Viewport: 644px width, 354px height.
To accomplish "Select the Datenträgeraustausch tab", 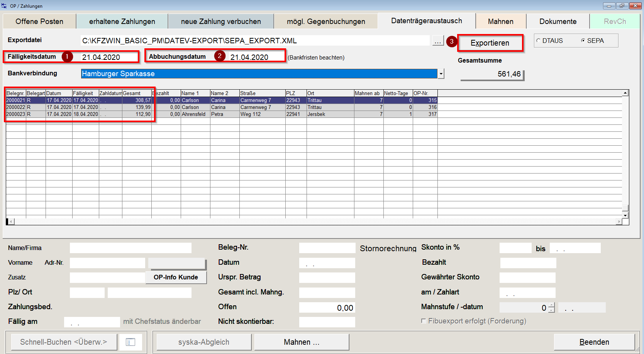I will 427,20.
